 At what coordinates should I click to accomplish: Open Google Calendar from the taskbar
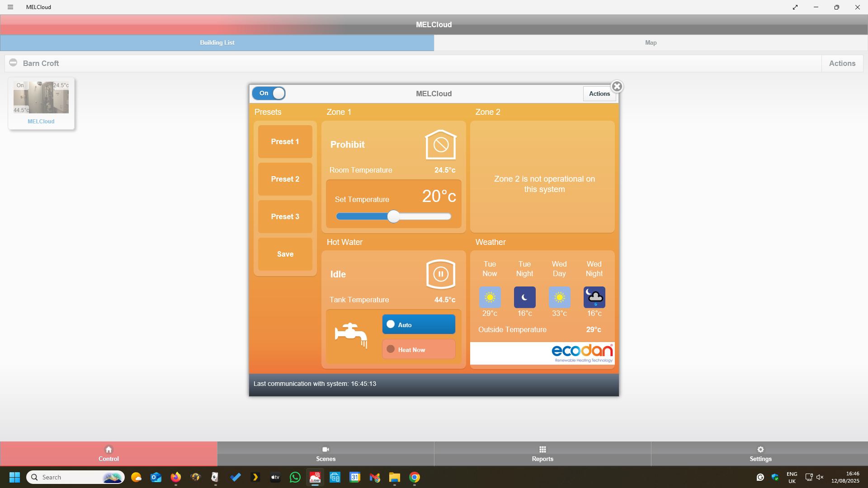(x=355, y=477)
